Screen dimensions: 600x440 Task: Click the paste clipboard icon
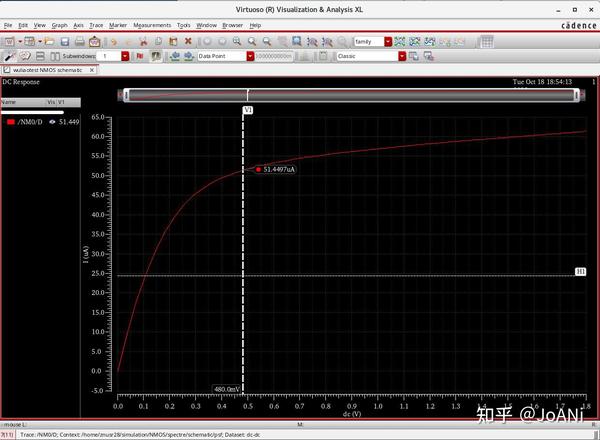(173, 41)
